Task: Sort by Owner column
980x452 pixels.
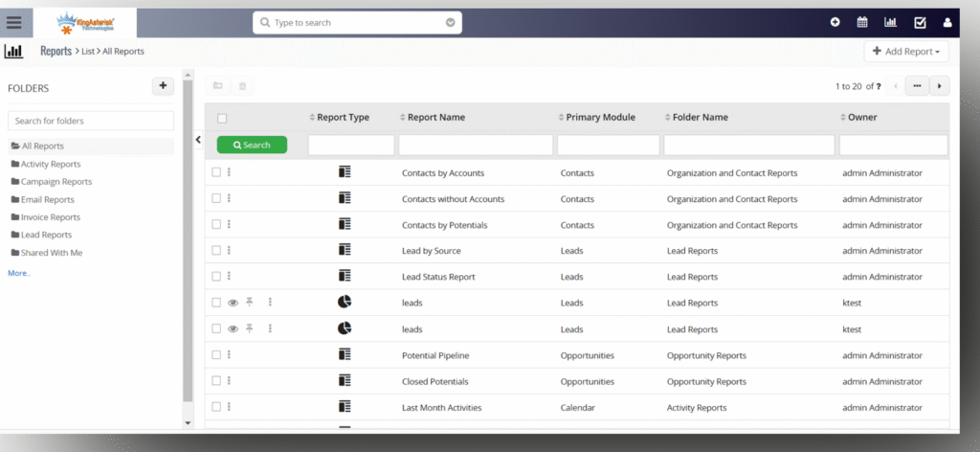Action: (x=858, y=117)
